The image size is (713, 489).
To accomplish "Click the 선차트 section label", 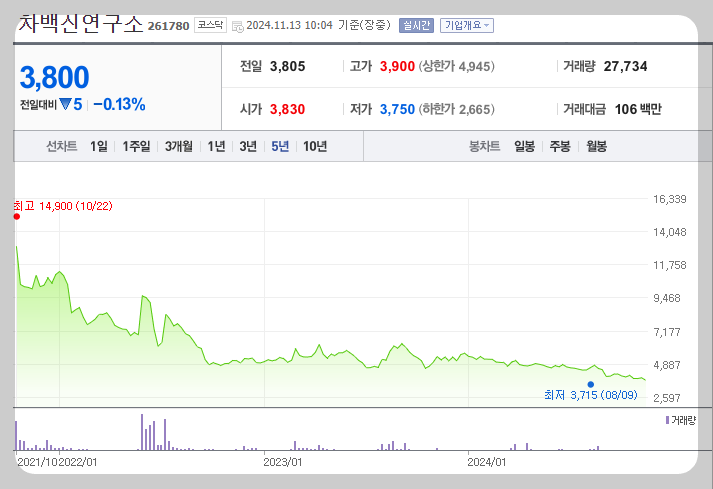I will (x=62, y=146).
